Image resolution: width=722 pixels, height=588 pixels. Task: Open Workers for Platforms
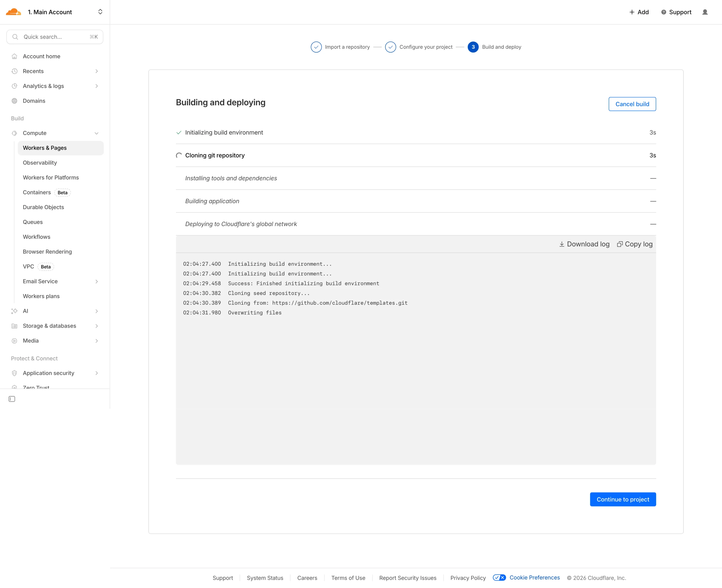click(51, 177)
